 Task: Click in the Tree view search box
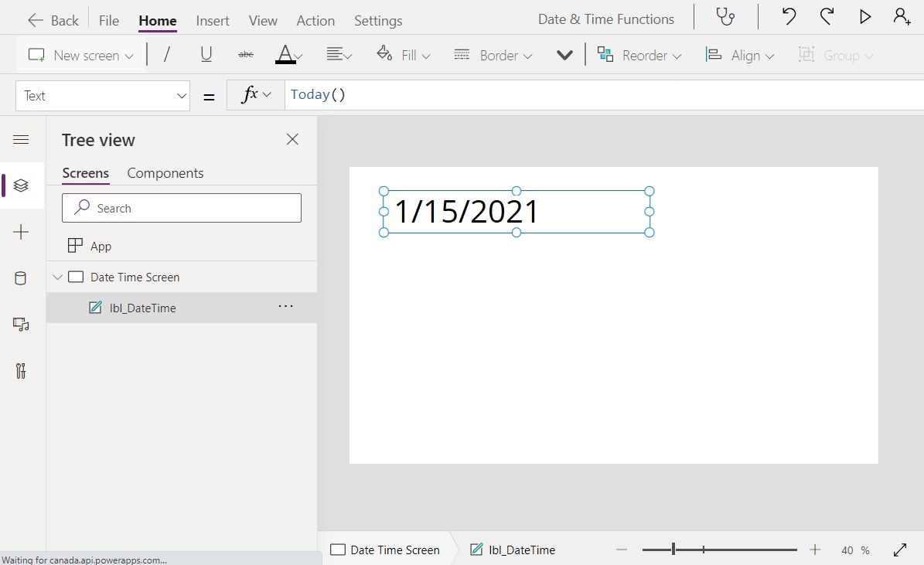181,208
